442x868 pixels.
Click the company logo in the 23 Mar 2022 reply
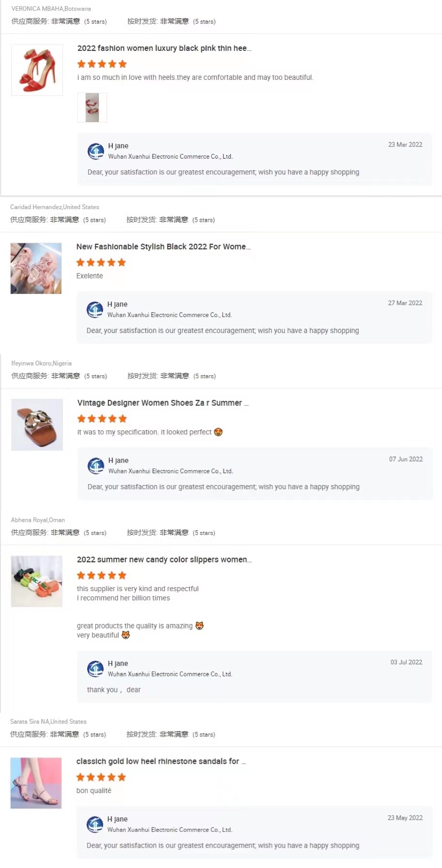coord(96,151)
